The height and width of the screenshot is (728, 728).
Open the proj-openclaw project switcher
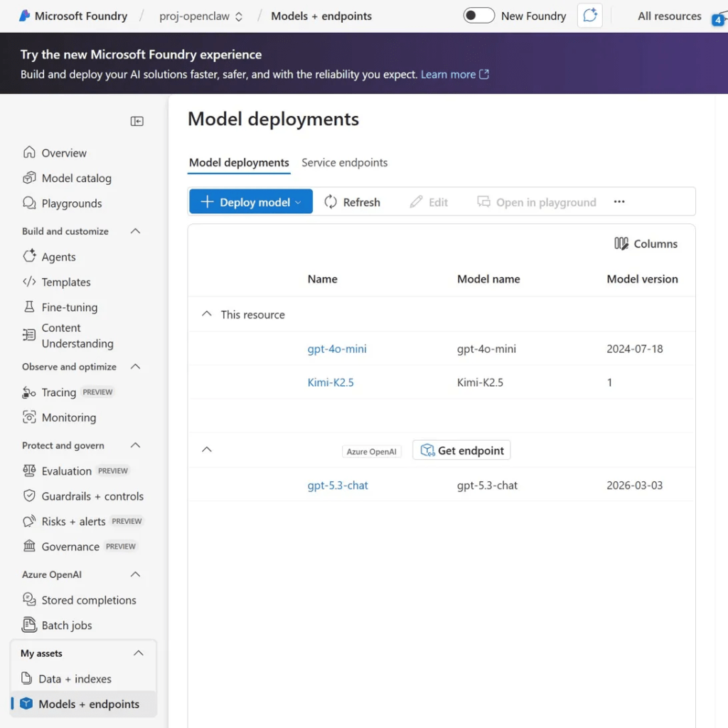(x=200, y=16)
